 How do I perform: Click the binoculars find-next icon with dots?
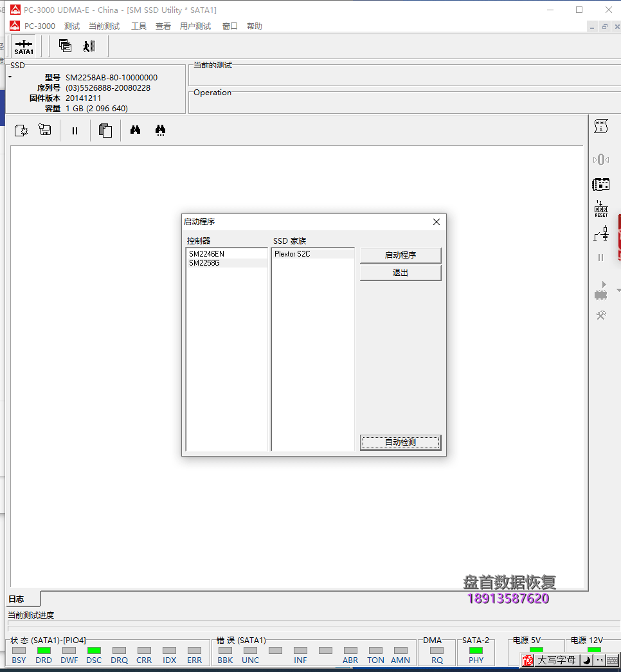click(x=160, y=131)
